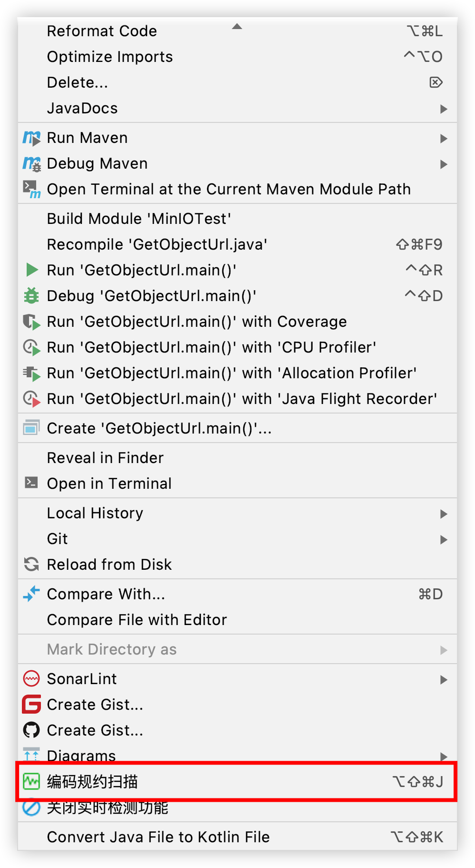Click the Compare With arrows icon
The width and height of the screenshot is (475, 868).
31,594
